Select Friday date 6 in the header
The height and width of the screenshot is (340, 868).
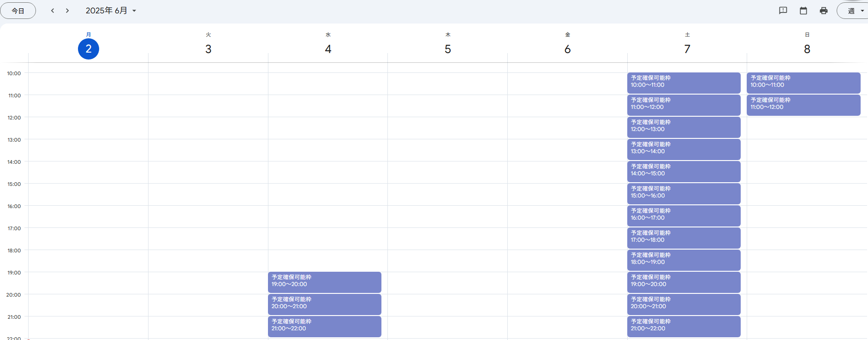coord(567,49)
